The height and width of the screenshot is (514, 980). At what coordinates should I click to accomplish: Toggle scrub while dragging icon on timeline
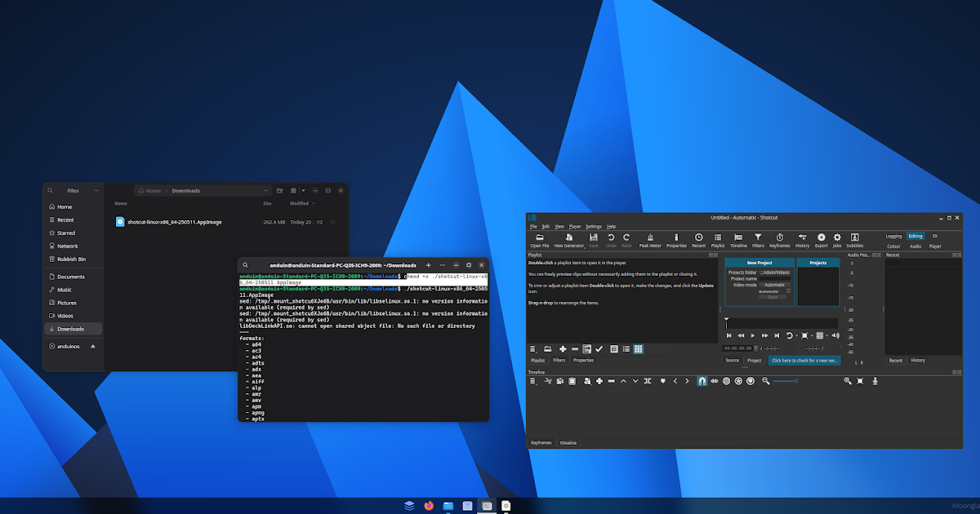(714, 381)
